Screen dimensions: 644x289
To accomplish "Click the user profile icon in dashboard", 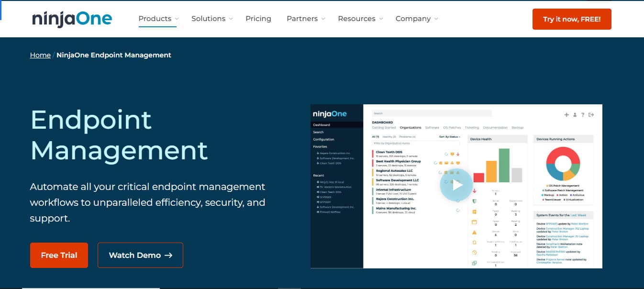I will point(575,115).
